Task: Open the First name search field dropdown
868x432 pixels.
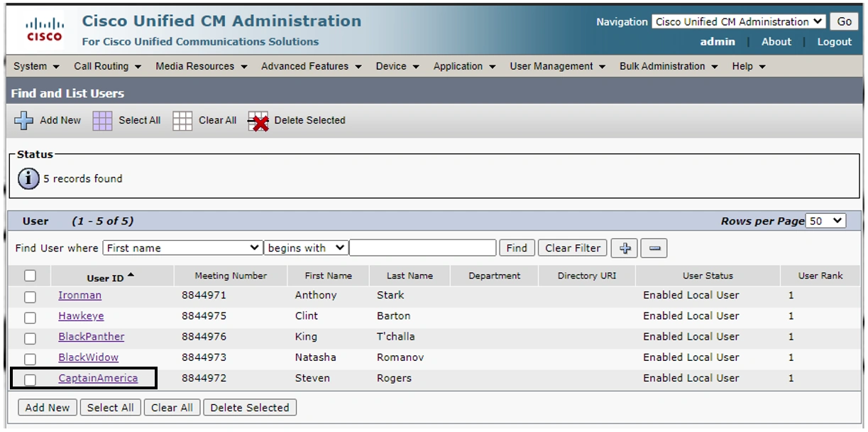Action: (x=183, y=248)
